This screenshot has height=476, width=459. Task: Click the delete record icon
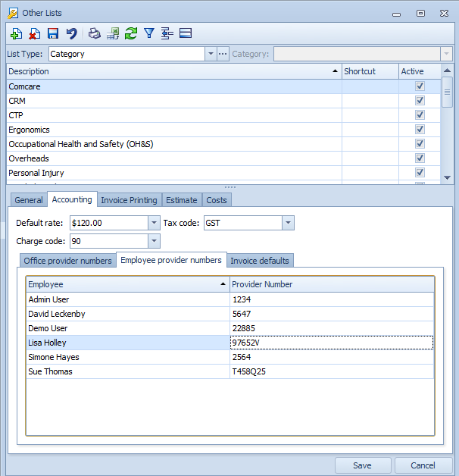click(35, 33)
